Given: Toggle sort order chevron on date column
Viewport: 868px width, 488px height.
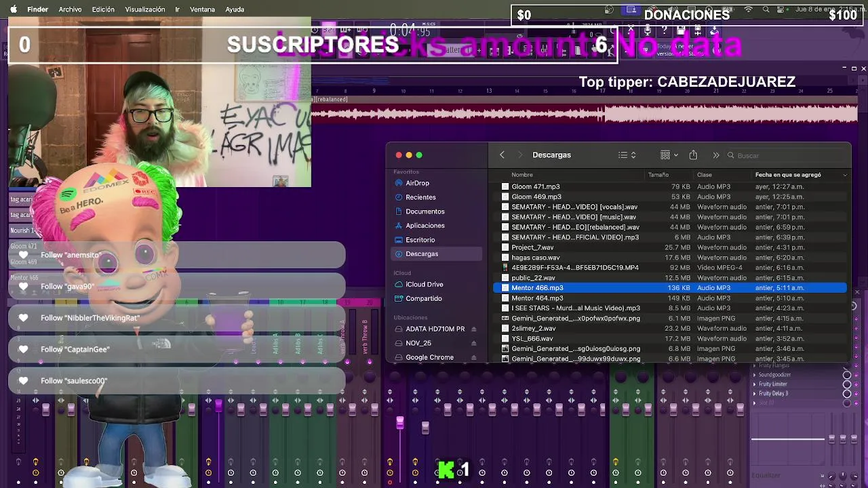Looking at the screenshot, I should tap(845, 175).
